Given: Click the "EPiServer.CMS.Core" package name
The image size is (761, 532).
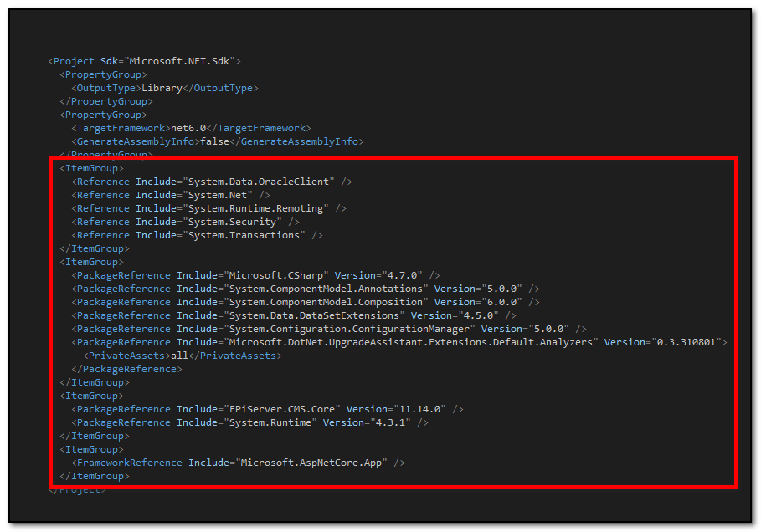Looking at the screenshot, I should 282,409.
